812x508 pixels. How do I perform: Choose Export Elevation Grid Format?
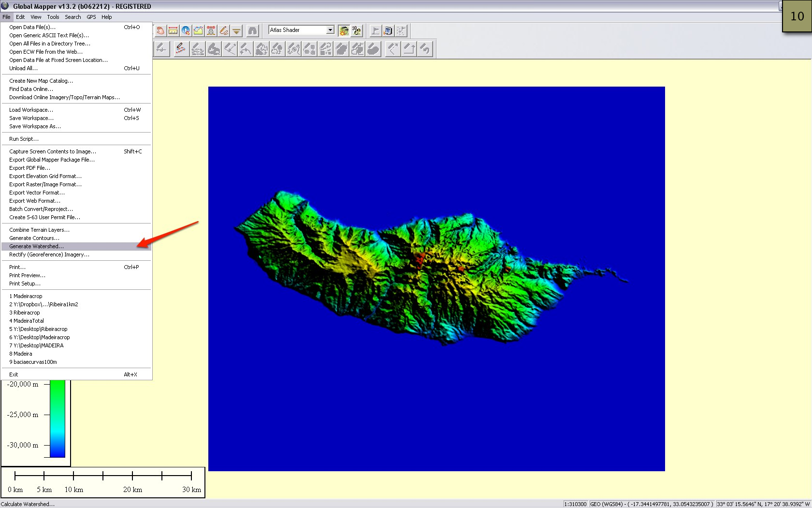76,176
